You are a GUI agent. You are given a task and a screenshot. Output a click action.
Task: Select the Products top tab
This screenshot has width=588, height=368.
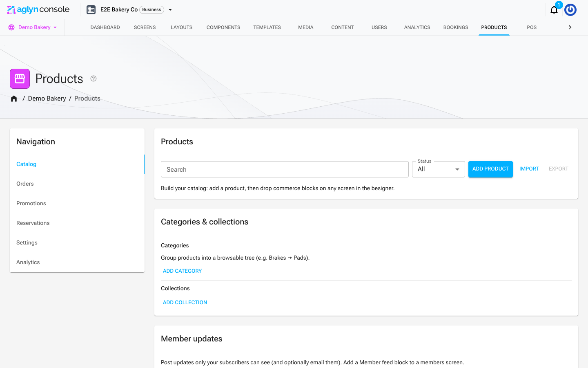tap(494, 27)
